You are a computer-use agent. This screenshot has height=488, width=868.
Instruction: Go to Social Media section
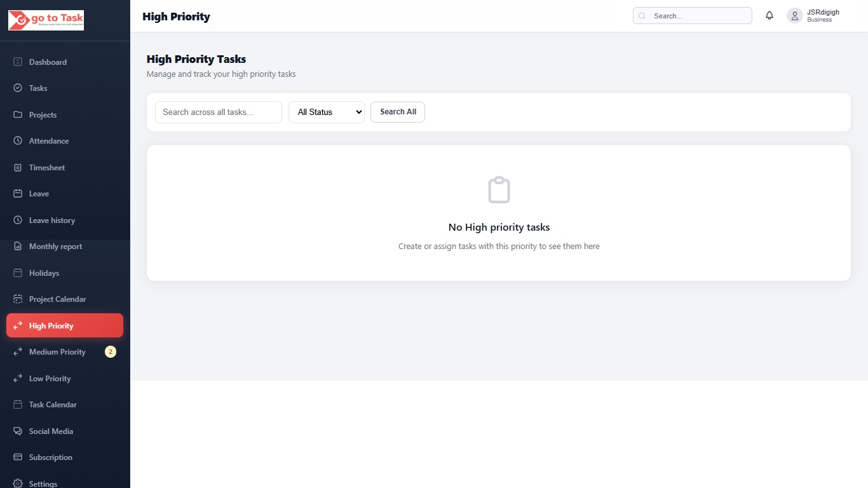coord(65,431)
